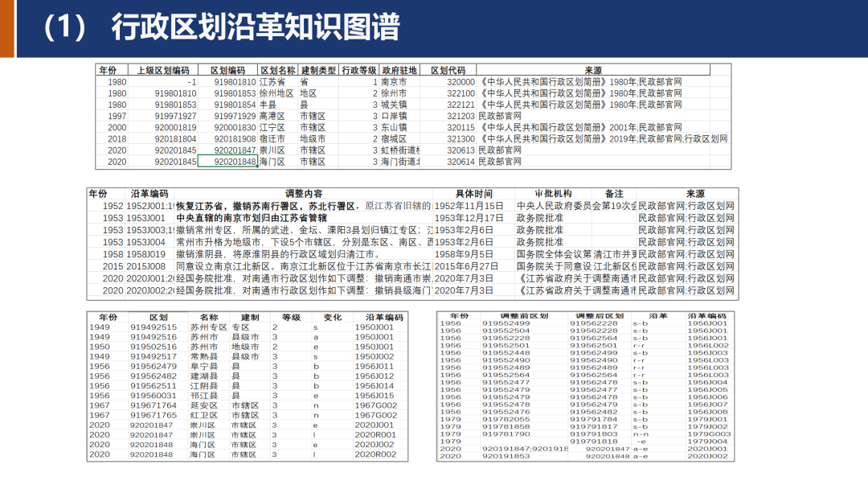This screenshot has width=868, height=489.
Task: Select the 江苏省 name cell
Action: [x=272, y=82]
